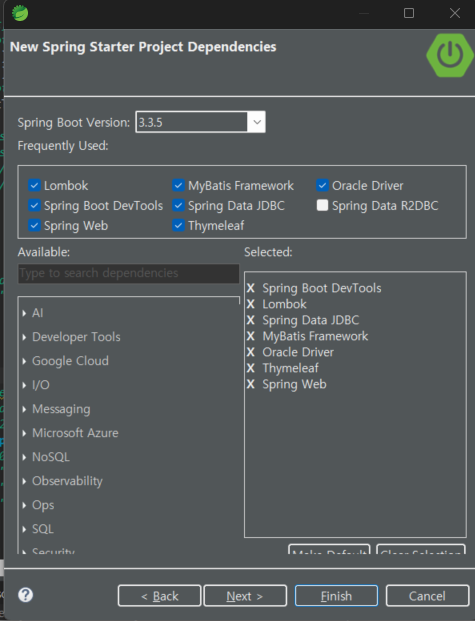
Task: Click the Next button
Action: [x=245, y=596]
